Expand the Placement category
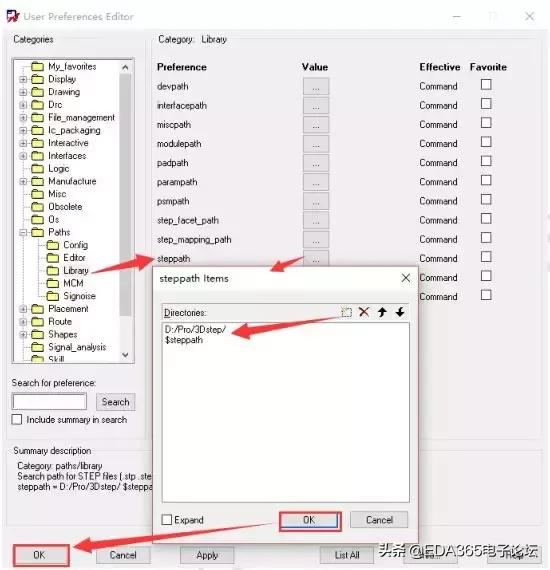This screenshot has width=550, height=570. 23,309
